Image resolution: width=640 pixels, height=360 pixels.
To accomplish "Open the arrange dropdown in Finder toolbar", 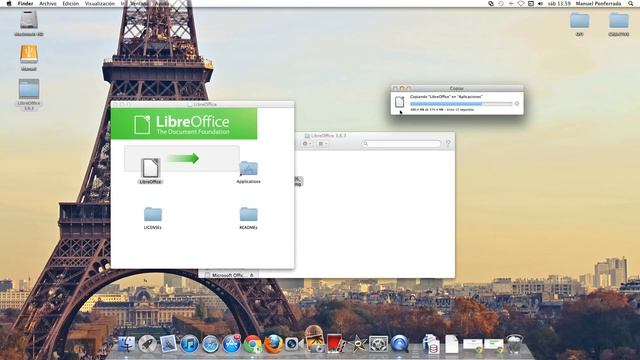I will tap(323, 144).
